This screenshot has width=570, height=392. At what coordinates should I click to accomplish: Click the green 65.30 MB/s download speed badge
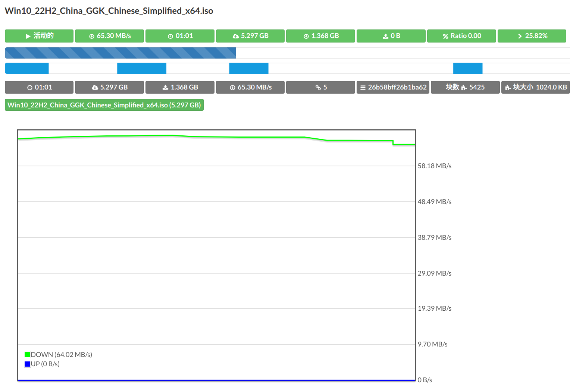click(109, 36)
